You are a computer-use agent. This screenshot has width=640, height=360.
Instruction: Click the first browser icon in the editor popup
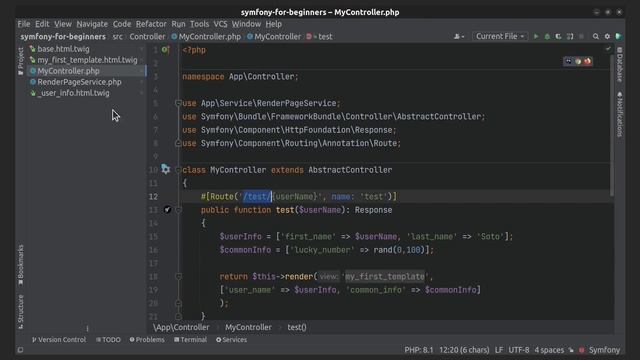pos(569,61)
